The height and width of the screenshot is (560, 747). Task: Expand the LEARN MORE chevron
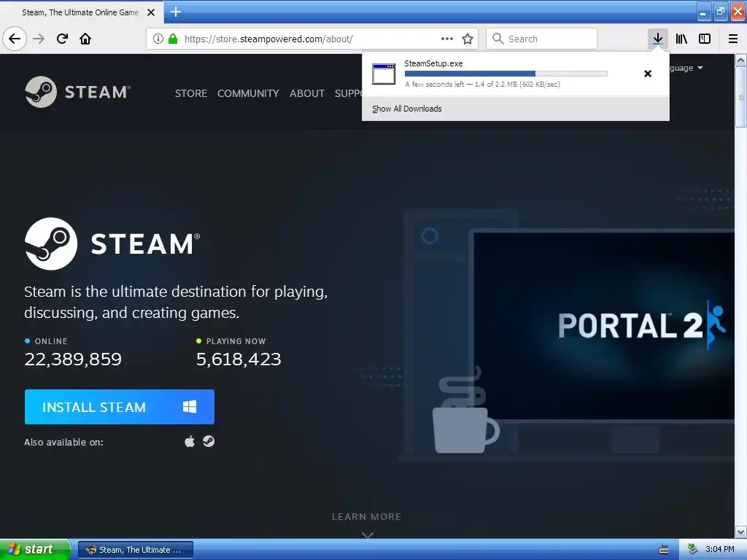coord(368,534)
